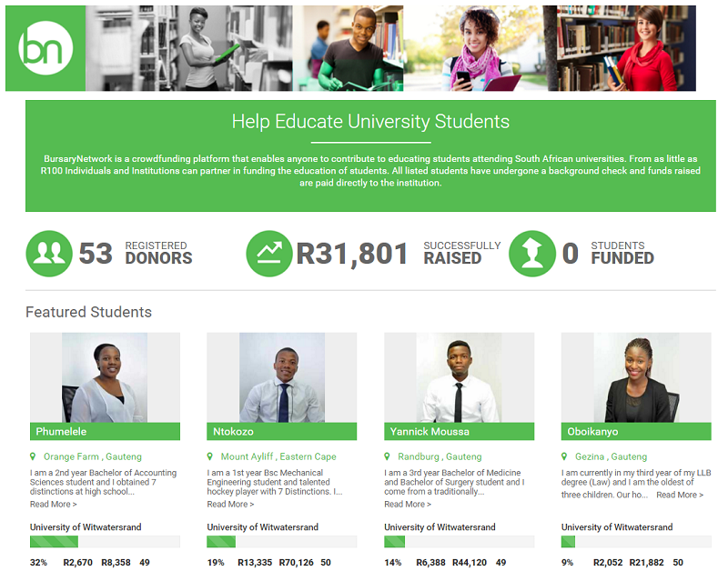This screenshot has height=571, width=728.
Task: Click the 19% figure under Ntokozo
Action: tap(216, 562)
